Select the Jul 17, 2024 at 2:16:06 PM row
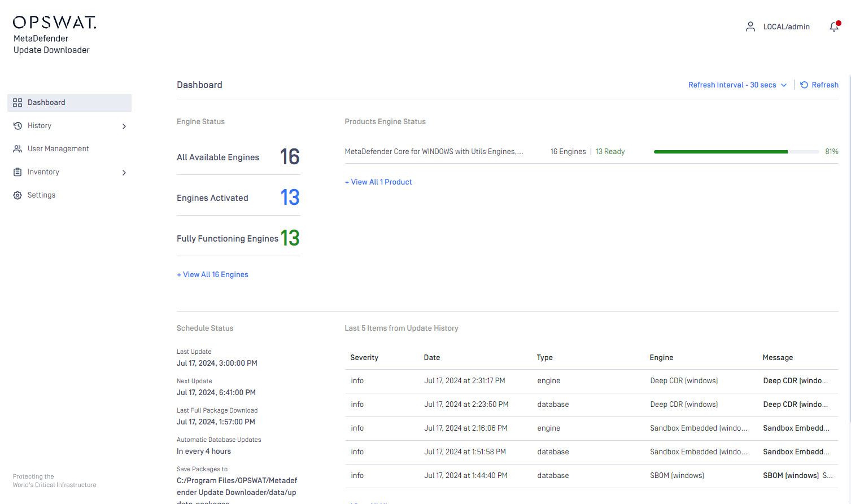 click(x=591, y=428)
